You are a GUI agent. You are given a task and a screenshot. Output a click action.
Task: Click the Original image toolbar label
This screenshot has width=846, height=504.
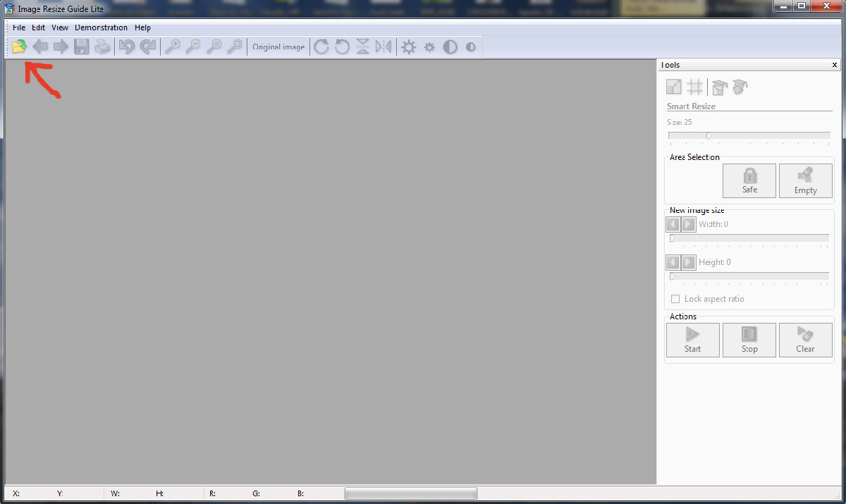pyautogui.click(x=278, y=47)
